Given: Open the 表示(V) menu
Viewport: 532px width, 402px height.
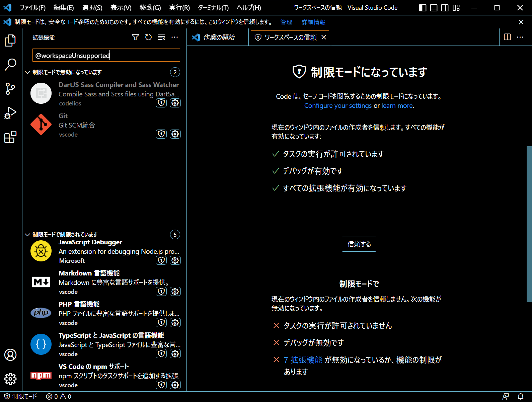Looking at the screenshot, I should (121, 8).
